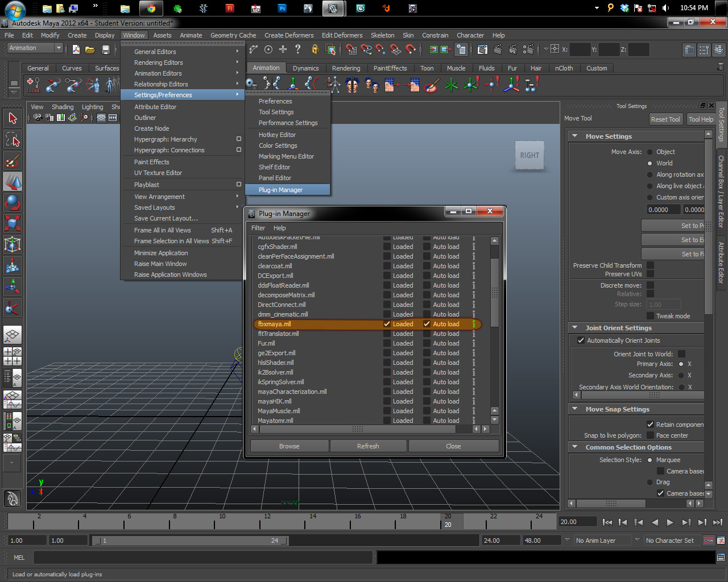728x582 pixels.
Task: Pick the Paint Selection brush tool
Action: pyautogui.click(x=13, y=161)
